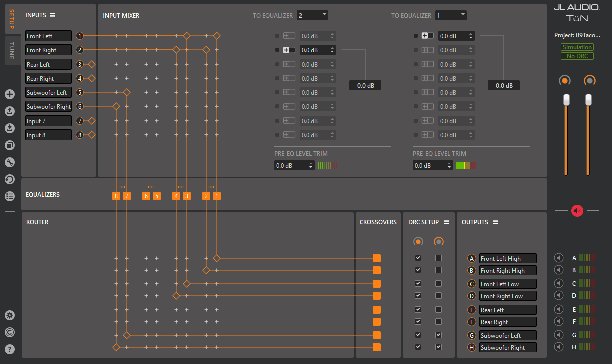
Task: Edit the Front Left input name field
Action: pyautogui.click(x=48, y=36)
